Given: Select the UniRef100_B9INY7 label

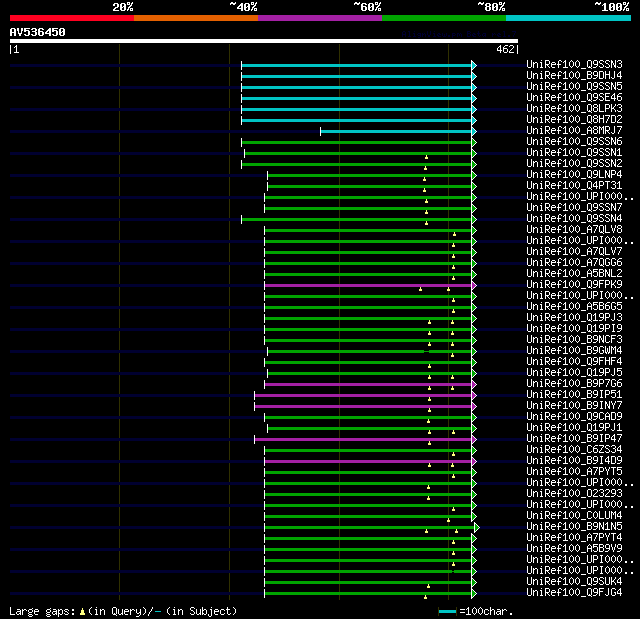Looking at the screenshot, I should click(574, 406).
